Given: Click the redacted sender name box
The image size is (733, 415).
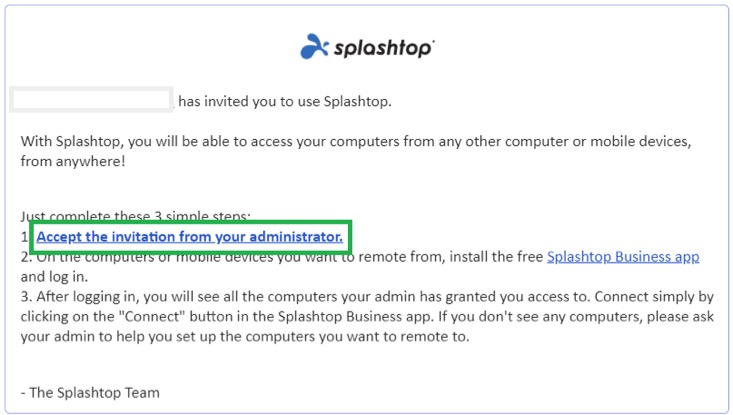Looking at the screenshot, I should (91, 100).
